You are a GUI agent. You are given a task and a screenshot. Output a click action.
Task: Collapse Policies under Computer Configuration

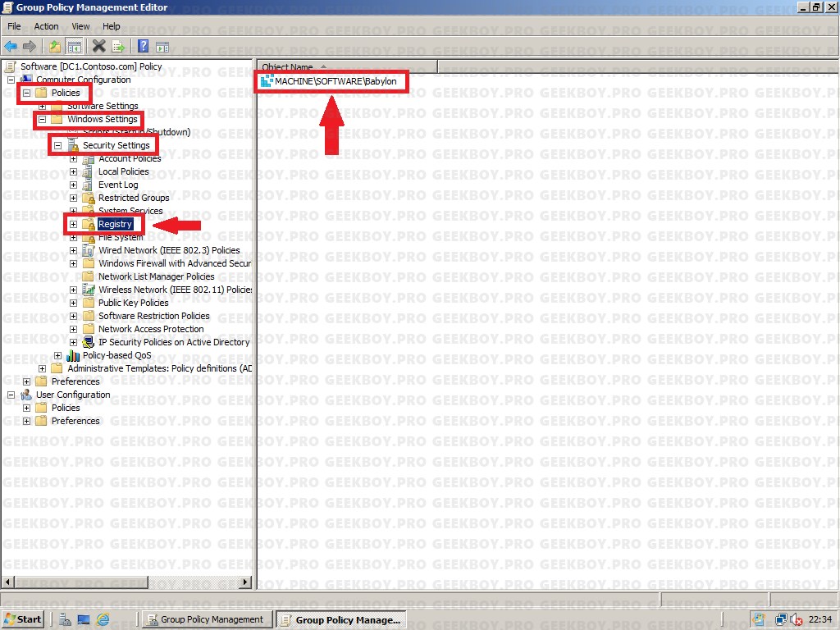(x=26, y=93)
